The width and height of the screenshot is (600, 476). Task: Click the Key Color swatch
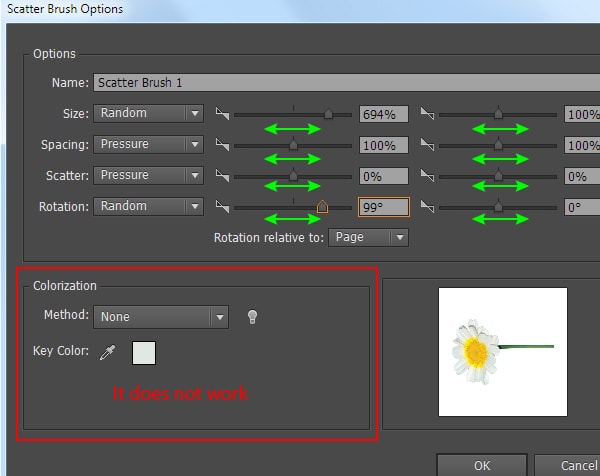tap(144, 353)
